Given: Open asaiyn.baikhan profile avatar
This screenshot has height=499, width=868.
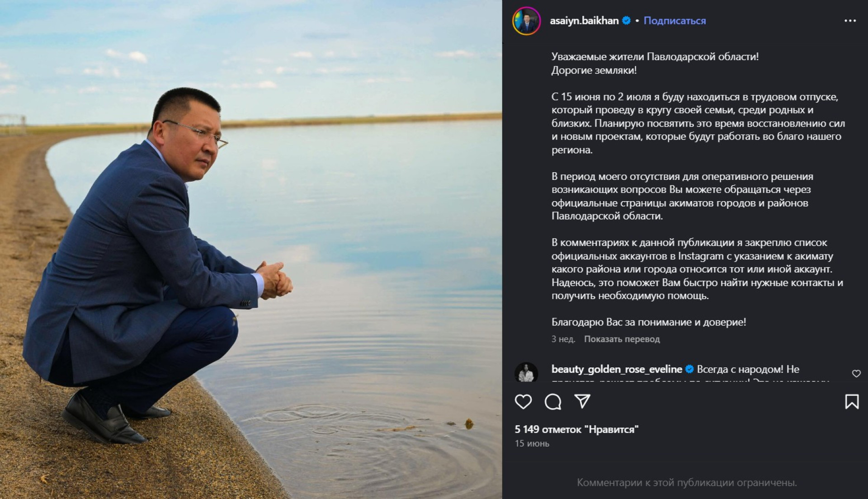Looking at the screenshot, I should point(526,21).
